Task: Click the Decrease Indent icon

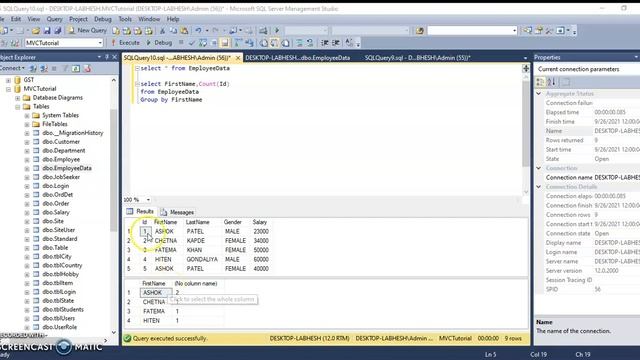Action: click(x=324, y=42)
